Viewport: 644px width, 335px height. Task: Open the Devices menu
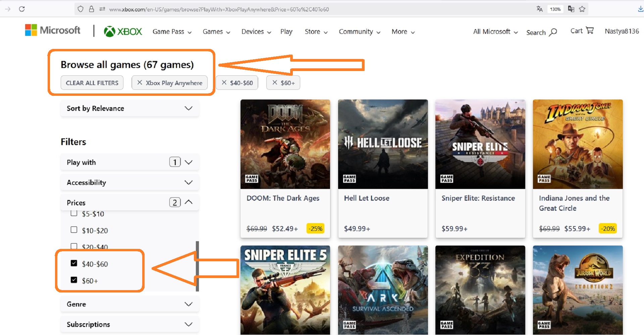pos(256,31)
